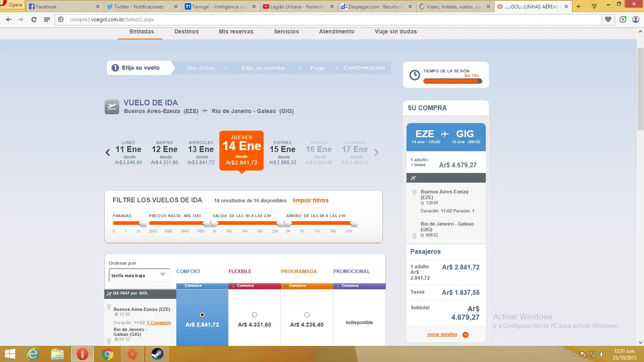Launch Internet Explorer from the taskbar
Image resolution: width=644 pixels, height=362 pixels.
33,354
